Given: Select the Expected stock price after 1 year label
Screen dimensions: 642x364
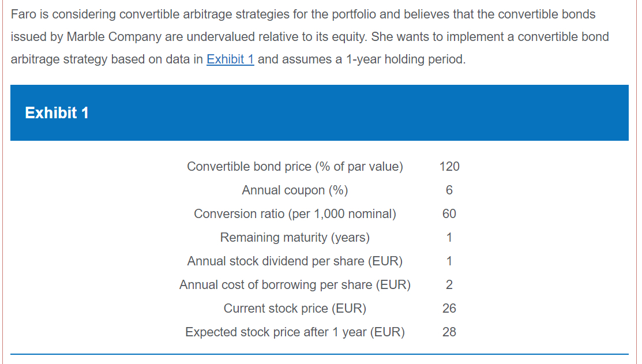Looking at the screenshot, I should click(x=295, y=332).
